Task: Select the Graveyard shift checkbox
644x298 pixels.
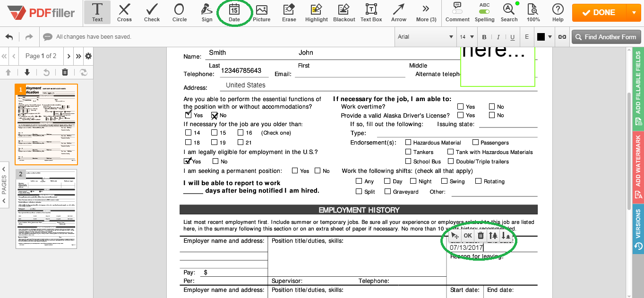Action: 387,191
